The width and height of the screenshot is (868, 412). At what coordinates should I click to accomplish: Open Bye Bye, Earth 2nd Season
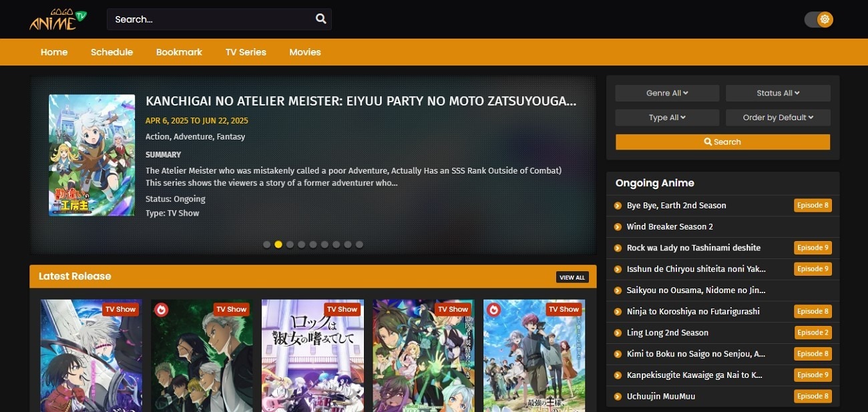[x=676, y=205]
